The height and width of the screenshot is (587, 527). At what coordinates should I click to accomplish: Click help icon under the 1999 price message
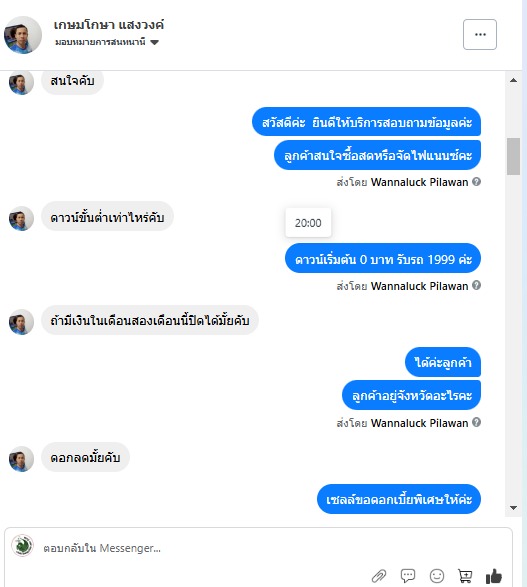pyautogui.click(x=476, y=285)
